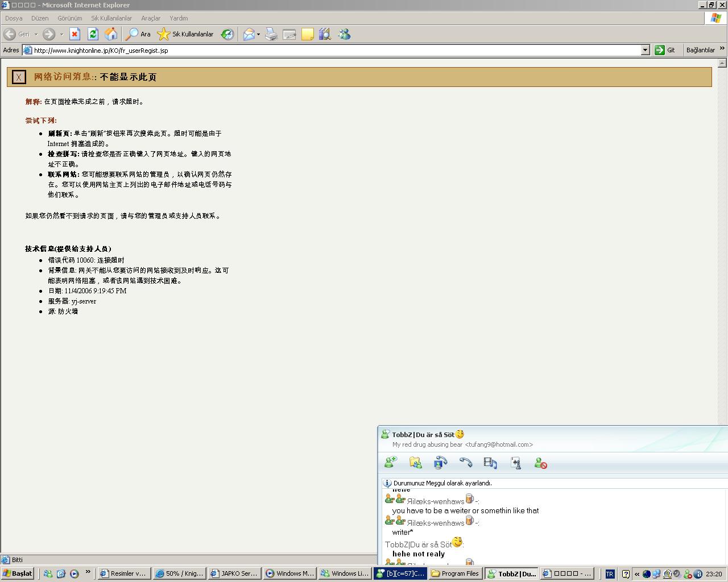728x582 pixels.
Task: Refresh the page with the green arrows icon
Action: pos(93,34)
